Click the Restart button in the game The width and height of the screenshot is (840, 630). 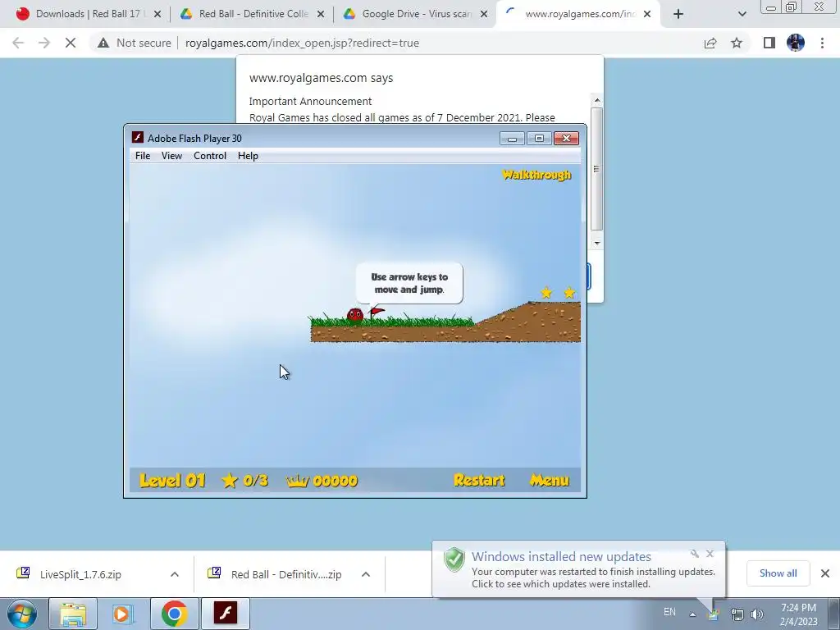(479, 480)
